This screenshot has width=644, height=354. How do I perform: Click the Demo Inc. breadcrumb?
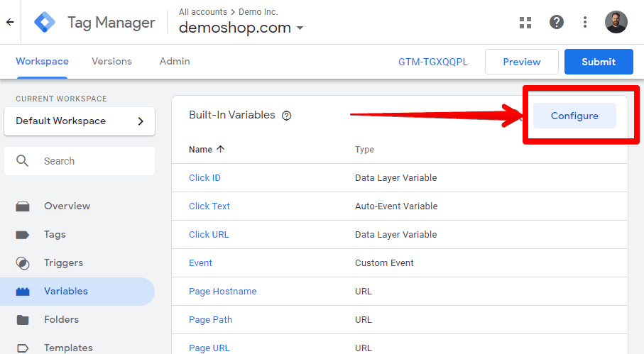(x=258, y=12)
